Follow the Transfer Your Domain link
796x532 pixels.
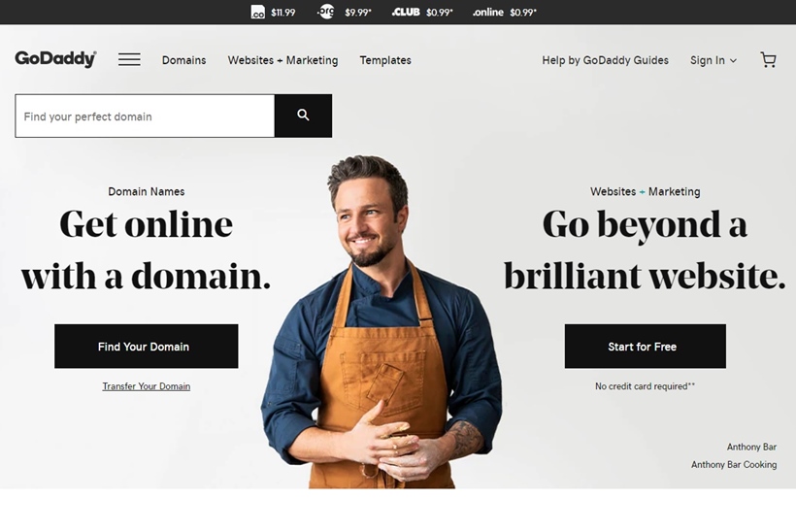pos(147,386)
